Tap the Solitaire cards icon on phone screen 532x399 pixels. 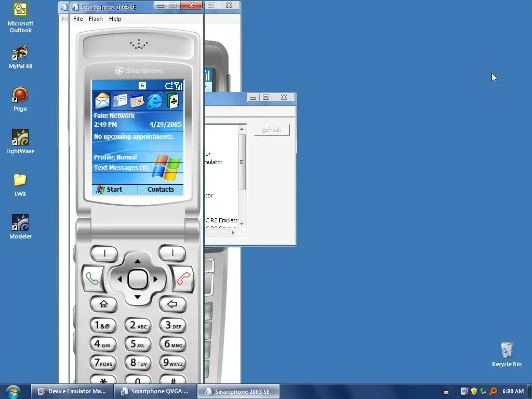(x=172, y=101)
